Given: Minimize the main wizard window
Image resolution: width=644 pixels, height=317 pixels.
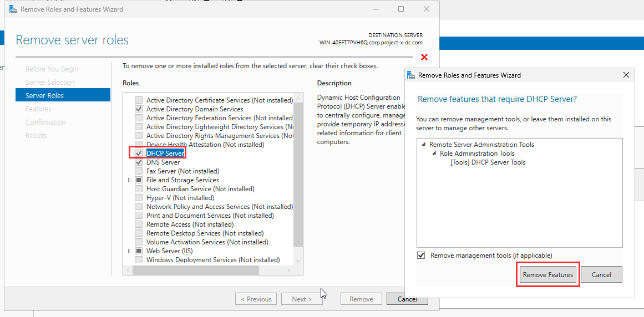Looking at the screenshot, I should click(376, 9).
